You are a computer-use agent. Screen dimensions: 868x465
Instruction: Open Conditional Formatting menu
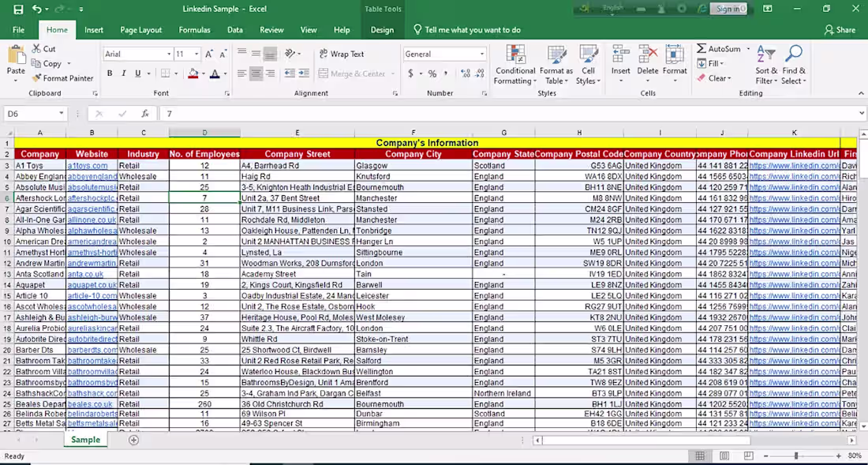(515, 65)
